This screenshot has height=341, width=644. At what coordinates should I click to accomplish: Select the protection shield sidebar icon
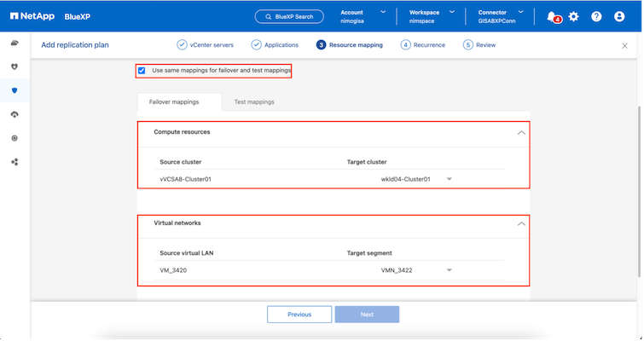click(15, 90)
